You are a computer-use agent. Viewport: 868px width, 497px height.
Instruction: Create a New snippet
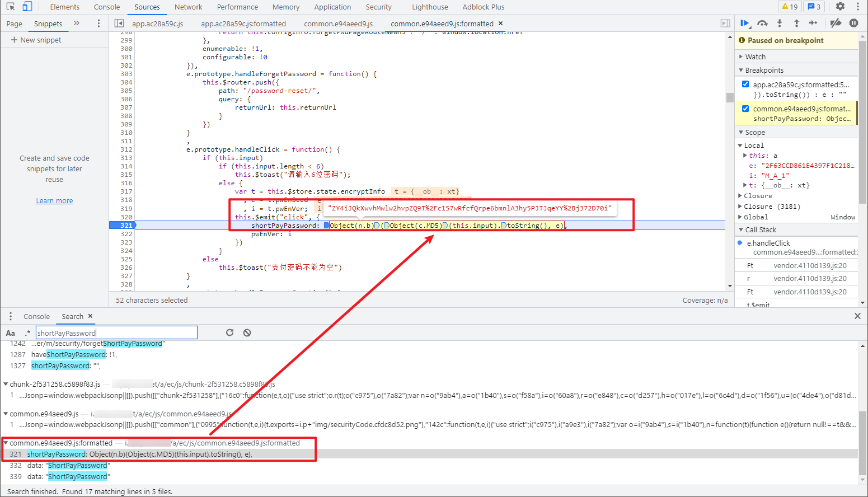click(x=36, y=40)
